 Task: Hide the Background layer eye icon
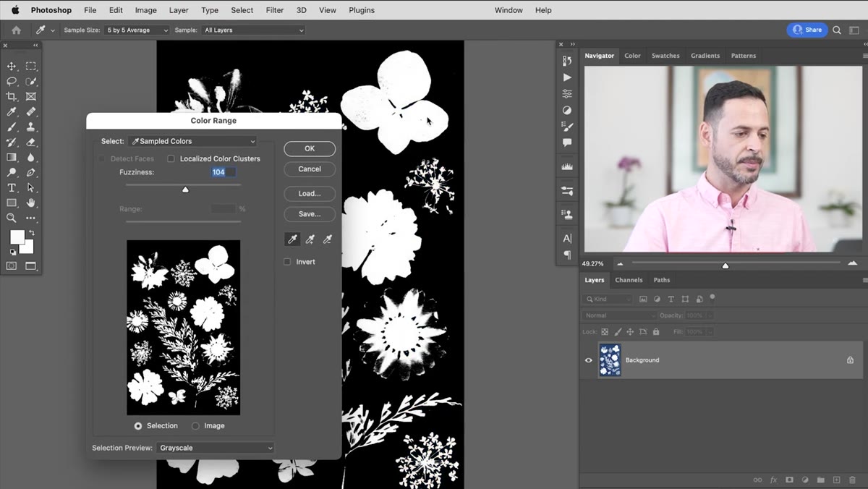(x=588, y=360)
